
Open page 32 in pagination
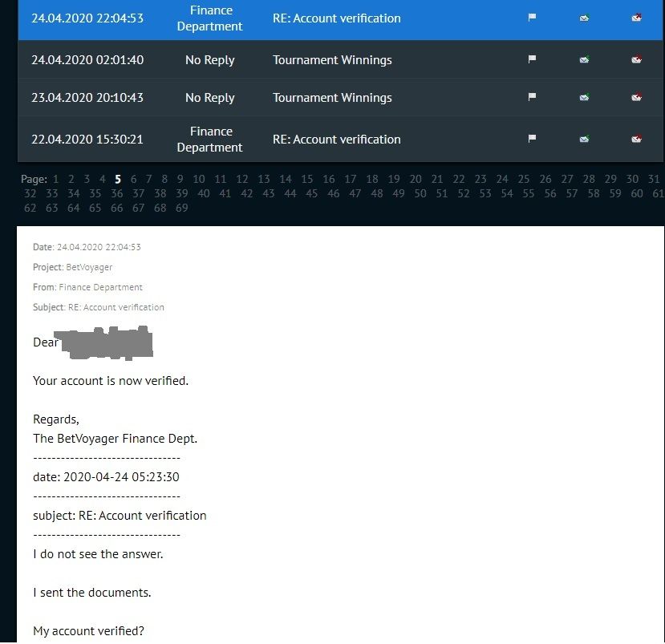(x=30, y=193)
